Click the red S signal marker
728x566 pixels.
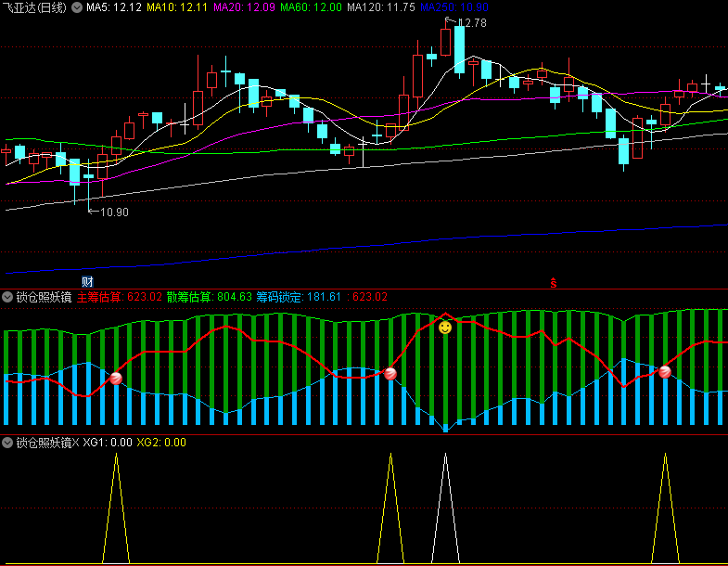[553, 283]
